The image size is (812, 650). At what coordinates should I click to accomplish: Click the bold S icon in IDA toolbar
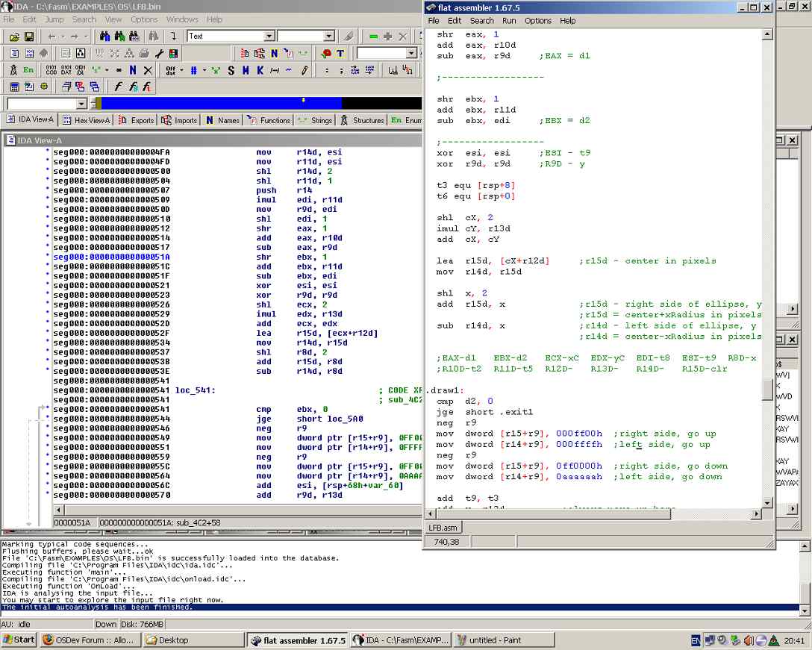pyautogui.click(x=231, y=70)
